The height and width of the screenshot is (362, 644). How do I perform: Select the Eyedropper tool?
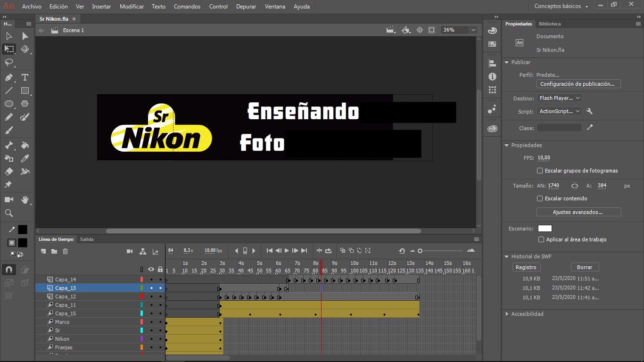(x=25, y=158)
